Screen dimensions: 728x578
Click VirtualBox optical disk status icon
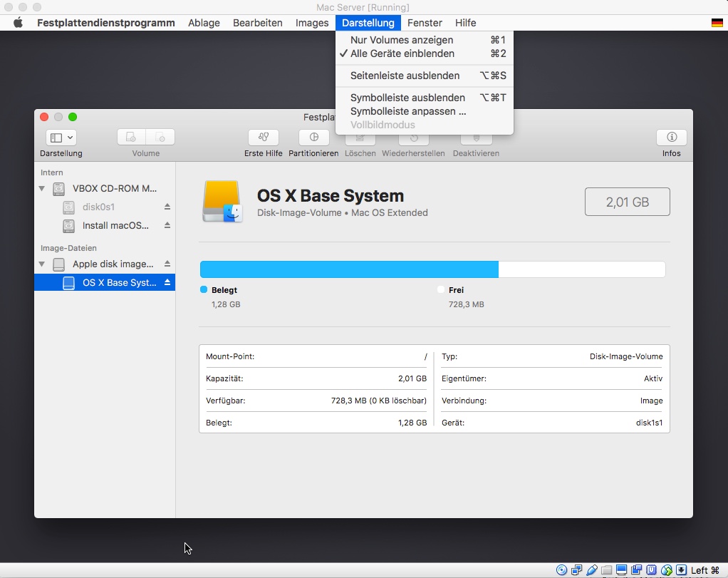pyautogui.click(x=561, y=570)
